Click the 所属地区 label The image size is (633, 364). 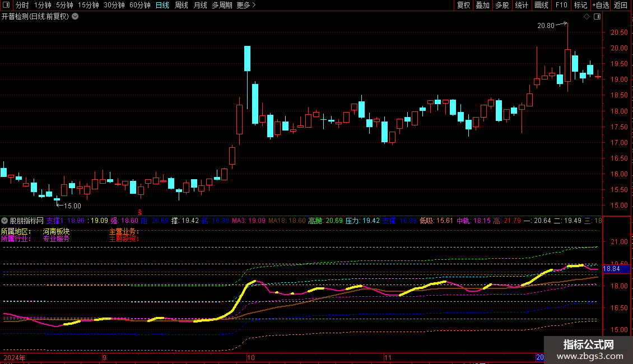16,231
